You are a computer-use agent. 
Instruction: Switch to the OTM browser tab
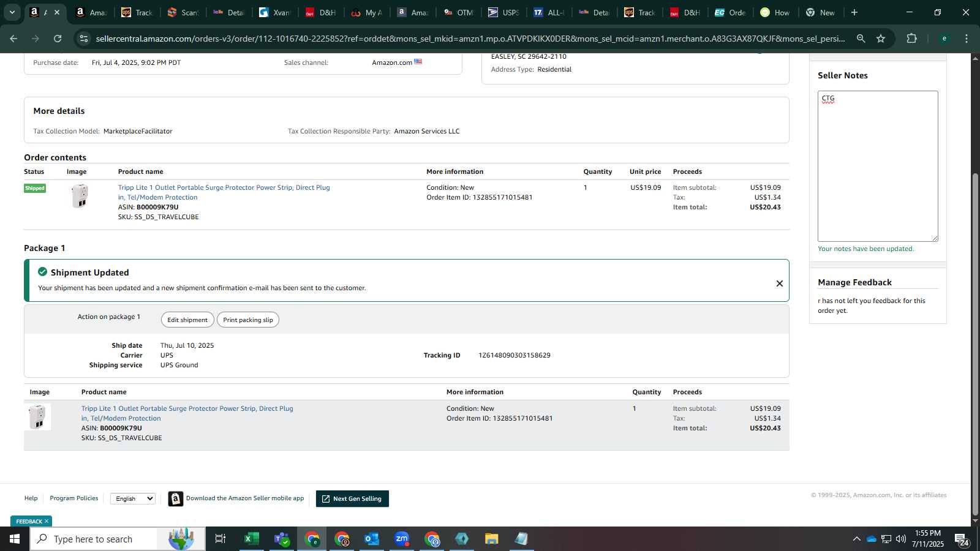point(458,12)
